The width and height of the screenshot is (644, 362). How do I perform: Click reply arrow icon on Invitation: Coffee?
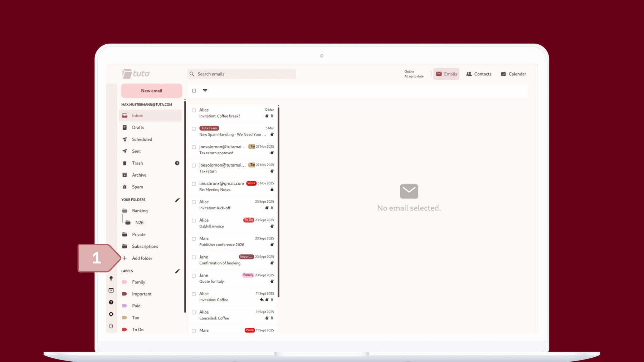point(262,300)
